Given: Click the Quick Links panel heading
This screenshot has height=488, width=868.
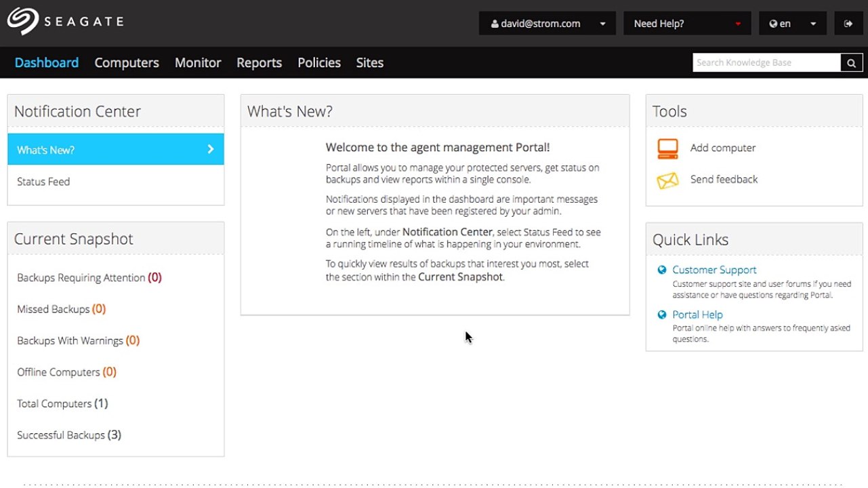Looking at the screenshot, I should coord(690,239).
